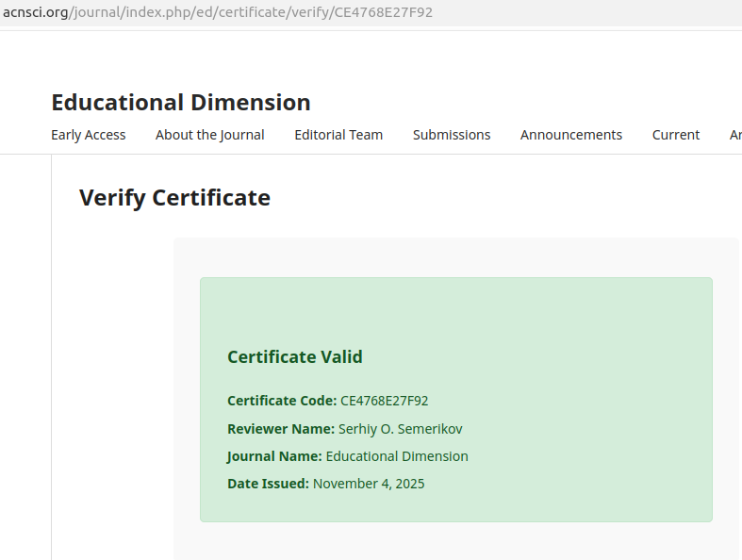
Task: Click the Verify Certificate heading
Action: (x=174, y=198)
